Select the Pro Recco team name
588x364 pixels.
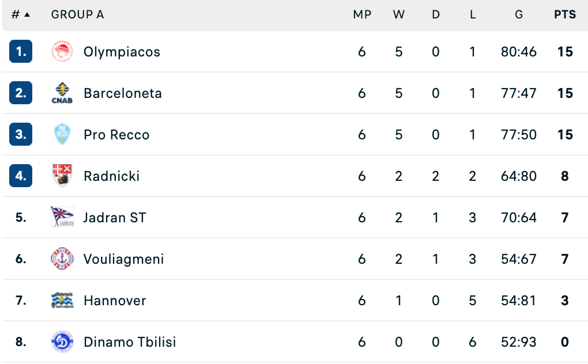(x=116, y=135)
